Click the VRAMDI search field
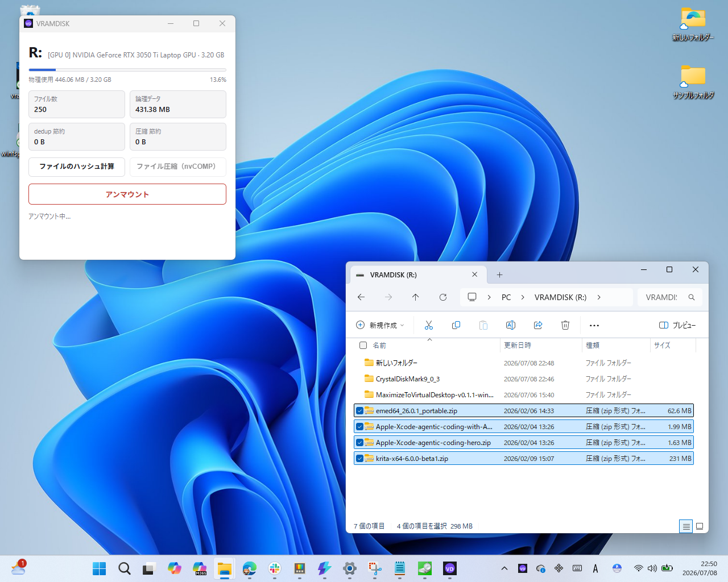This screenshot has height=582, width=728. (670, 297)
